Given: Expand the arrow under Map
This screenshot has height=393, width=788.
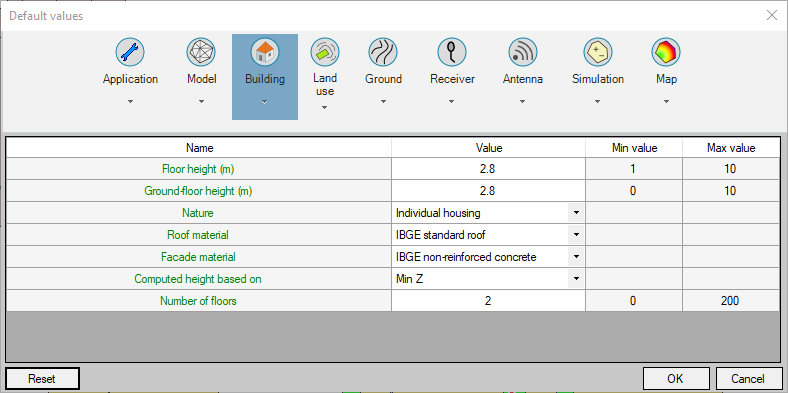Looking at the screenshot, I should pos(666,102).
